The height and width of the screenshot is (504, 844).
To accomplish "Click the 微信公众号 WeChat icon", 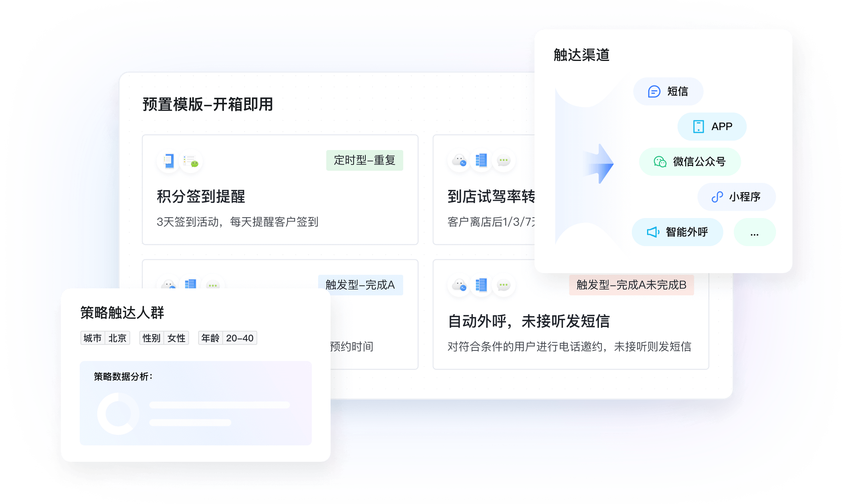I will [655, 161].
